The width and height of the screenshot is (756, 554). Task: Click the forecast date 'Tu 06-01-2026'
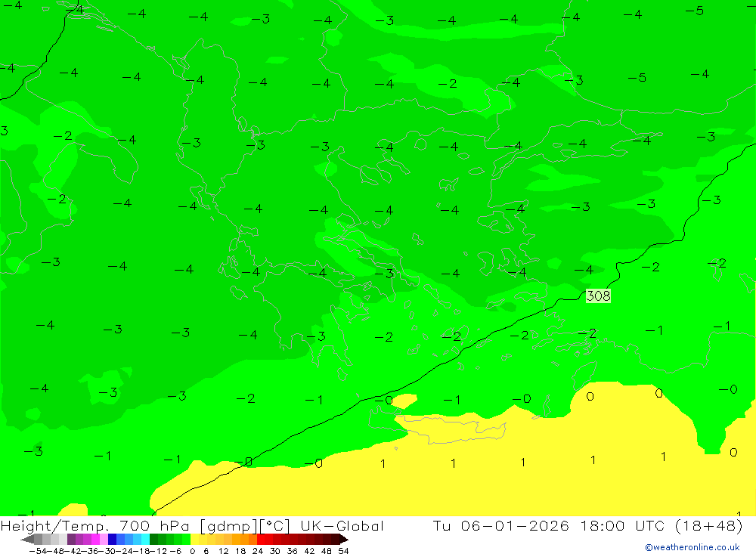[501, 525]
